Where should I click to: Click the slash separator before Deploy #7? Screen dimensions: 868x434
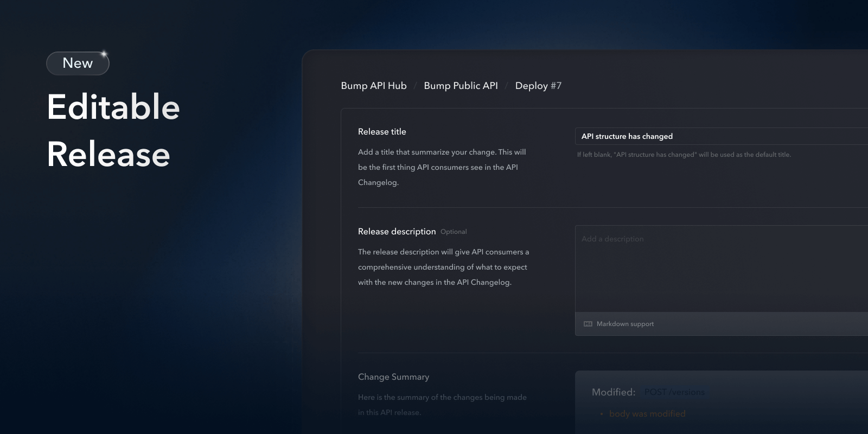[x=506, y=86]
